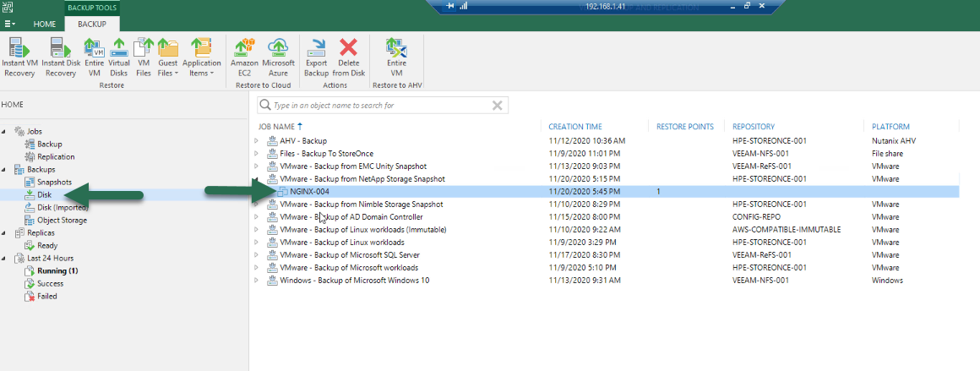This screenshot has height=371, width=980.
Task: Select the BACKUP ribbon tab
Action: coord(92,25)
